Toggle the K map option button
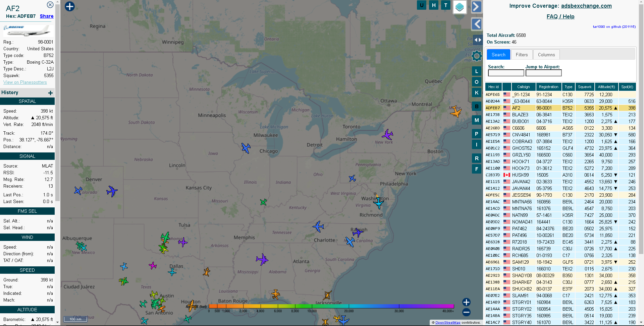This screenshot has height=326, width=644. [x=477, y=92]
